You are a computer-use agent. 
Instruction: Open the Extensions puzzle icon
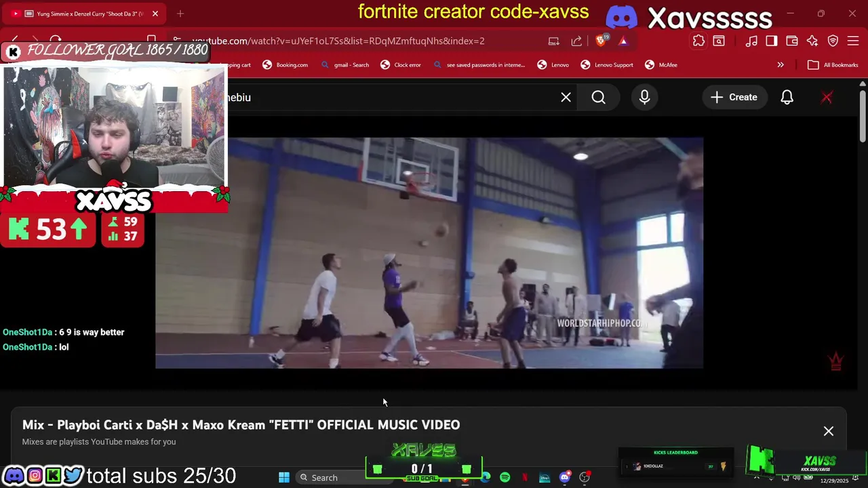click(x=698, y=41)
